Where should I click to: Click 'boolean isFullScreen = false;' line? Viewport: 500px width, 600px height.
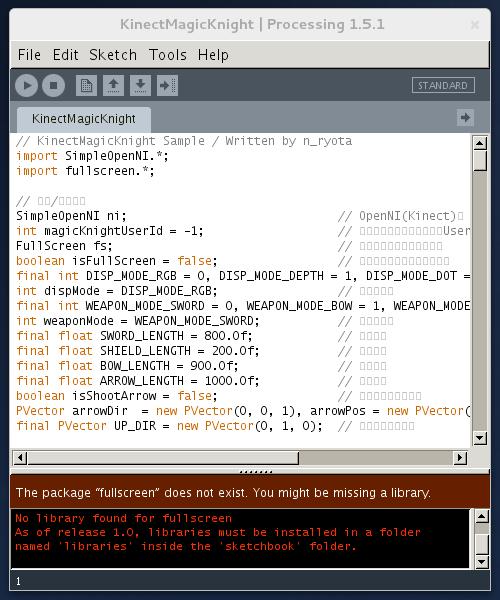pos(117,261)
